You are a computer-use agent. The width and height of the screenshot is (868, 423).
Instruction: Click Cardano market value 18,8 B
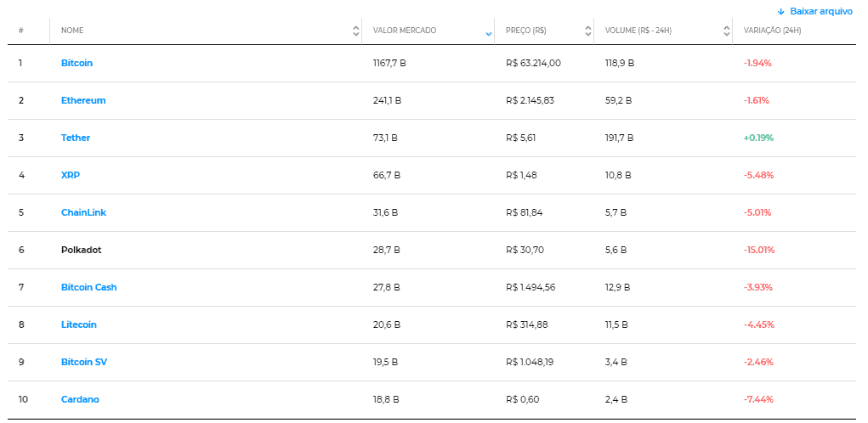[x=387, y=399]
